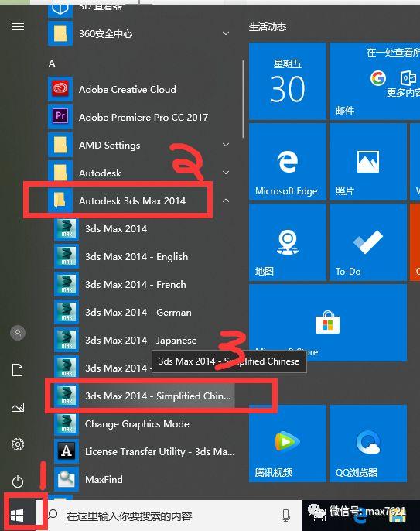
Task: Jump to letter A section header
Action: pyautogui.click(x=52, y=63)
